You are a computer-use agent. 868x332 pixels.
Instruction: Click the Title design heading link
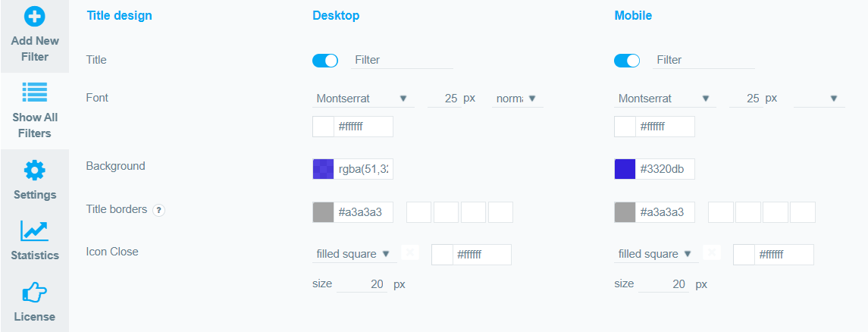(120, 15)
